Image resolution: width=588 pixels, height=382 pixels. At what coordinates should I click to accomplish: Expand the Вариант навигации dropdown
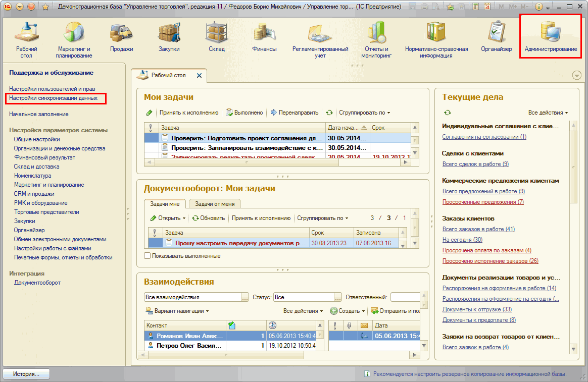pos(177,311)
